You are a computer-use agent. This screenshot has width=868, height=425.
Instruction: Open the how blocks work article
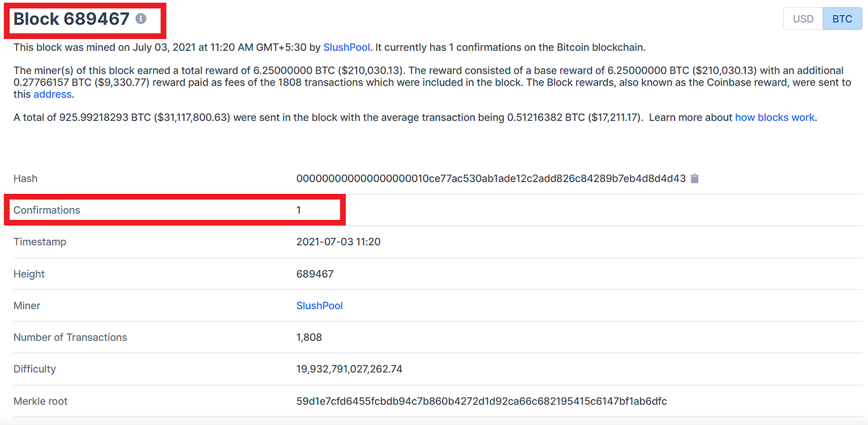click(x=774, y=117)
